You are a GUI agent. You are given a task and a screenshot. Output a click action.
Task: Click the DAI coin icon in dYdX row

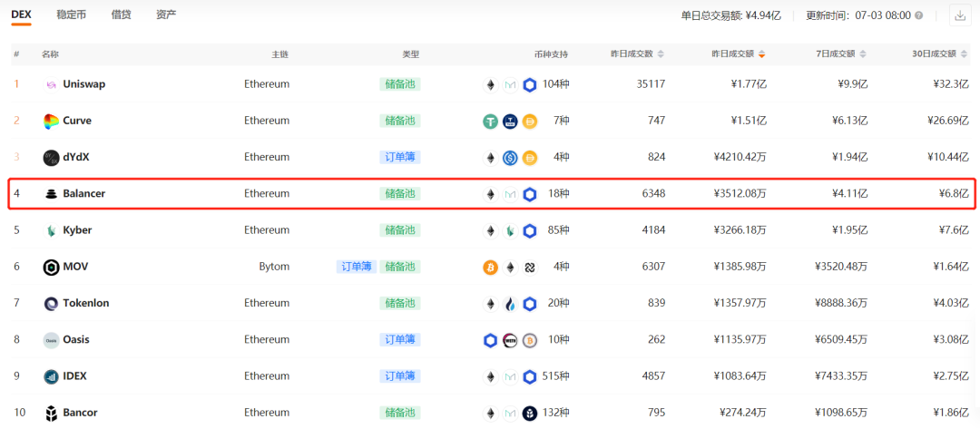(x=530, y=158)
